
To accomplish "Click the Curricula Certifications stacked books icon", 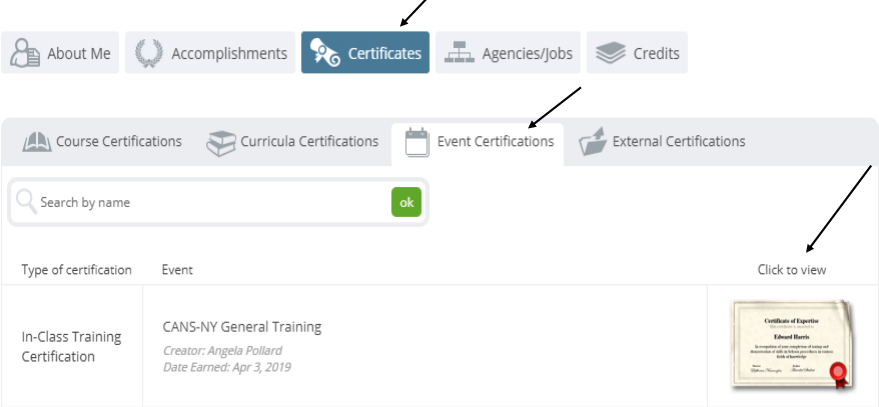I will tap(221, 142).
